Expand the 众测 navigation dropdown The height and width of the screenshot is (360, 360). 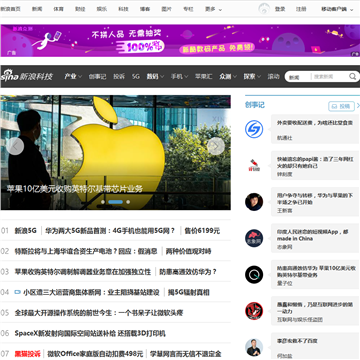point(228,76)
